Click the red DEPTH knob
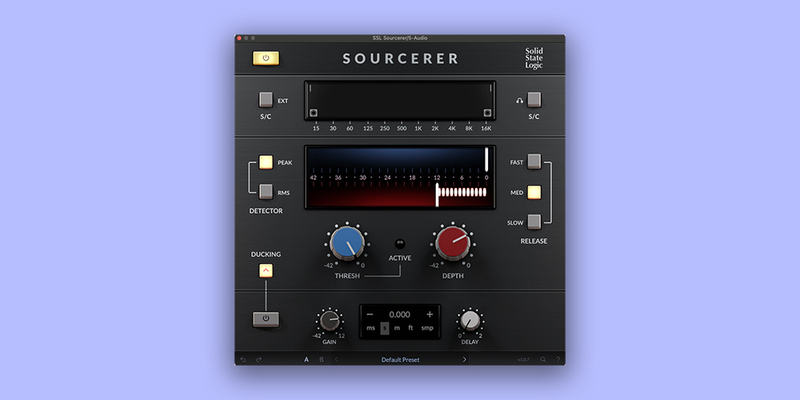Screen dimensions: 800x400 tap(453, 243)
